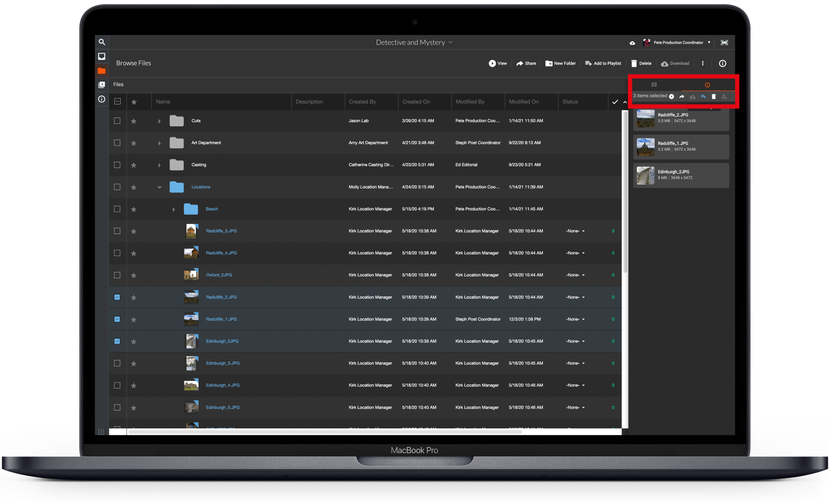Toggle the select-all checkbox in header

[117, 102]
